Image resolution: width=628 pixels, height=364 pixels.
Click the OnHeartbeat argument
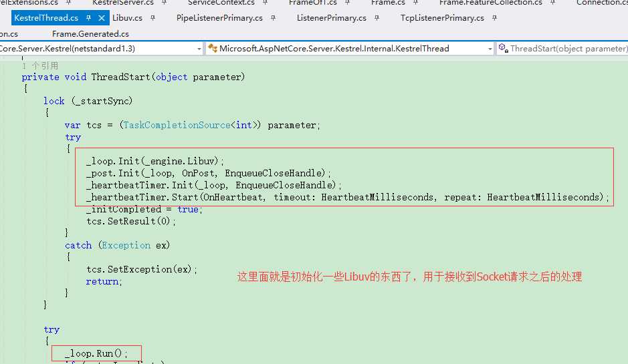[233, 197]
